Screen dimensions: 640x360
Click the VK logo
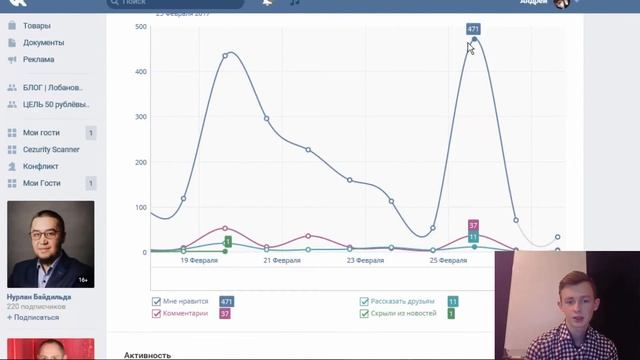click(19, 3)
